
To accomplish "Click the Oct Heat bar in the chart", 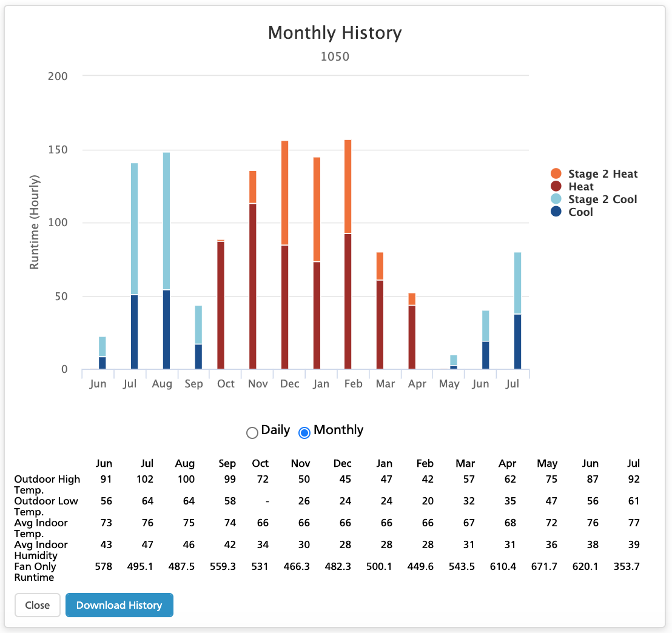I will click(221, 305).
